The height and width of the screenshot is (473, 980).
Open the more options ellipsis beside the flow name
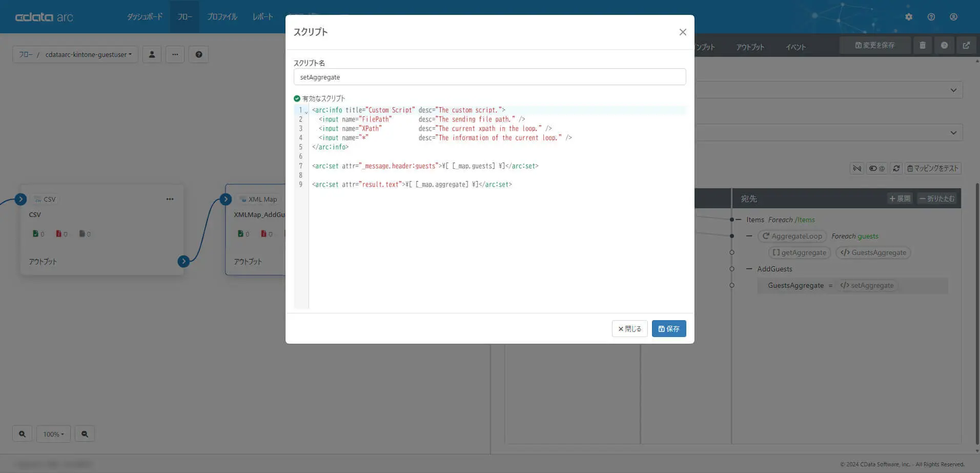pos(175,54)
